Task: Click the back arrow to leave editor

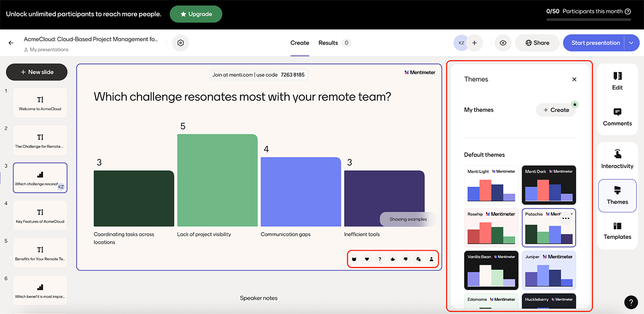Action: pos(11,43)
